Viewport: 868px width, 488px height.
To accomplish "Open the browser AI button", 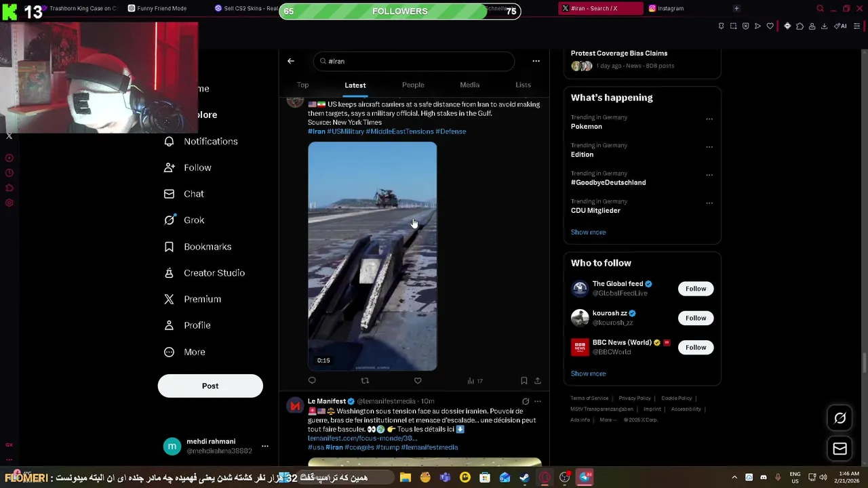I will pos(840,26).
